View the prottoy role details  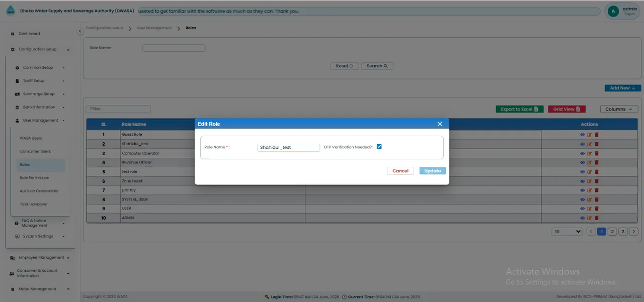583,190
